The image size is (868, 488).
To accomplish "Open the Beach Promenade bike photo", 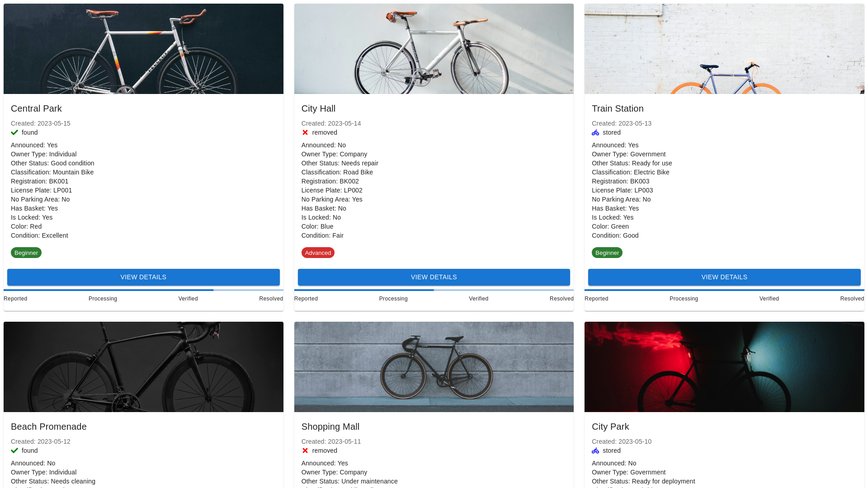I will point(143,366).
